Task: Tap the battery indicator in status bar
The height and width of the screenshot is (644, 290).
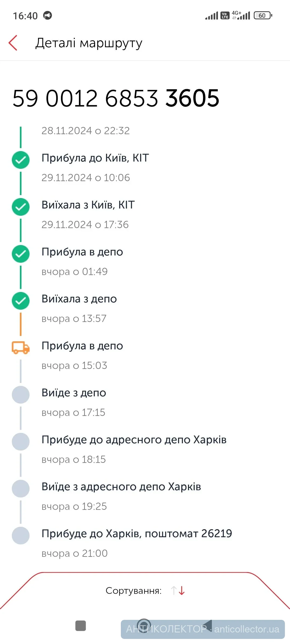Action: tap(263, 16)
